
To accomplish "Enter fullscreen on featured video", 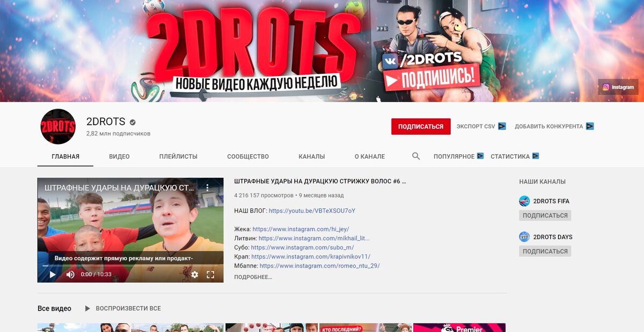I will 210,275.
